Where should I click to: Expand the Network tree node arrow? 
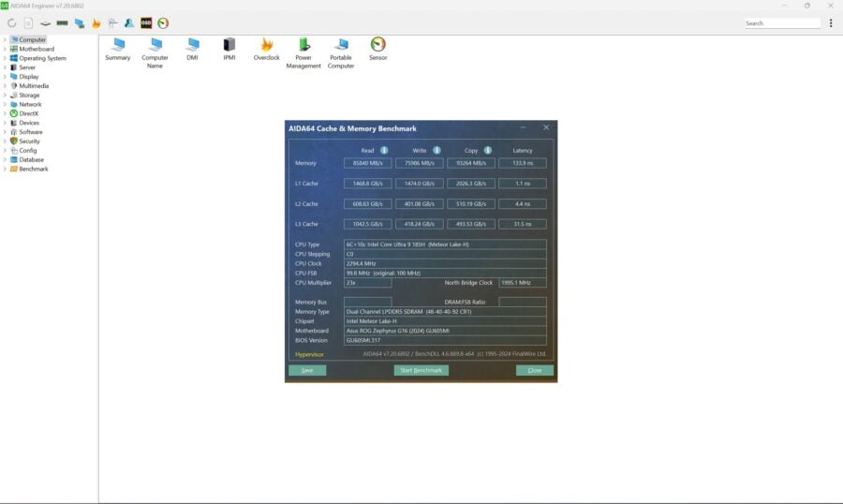[x=5, y=104]
